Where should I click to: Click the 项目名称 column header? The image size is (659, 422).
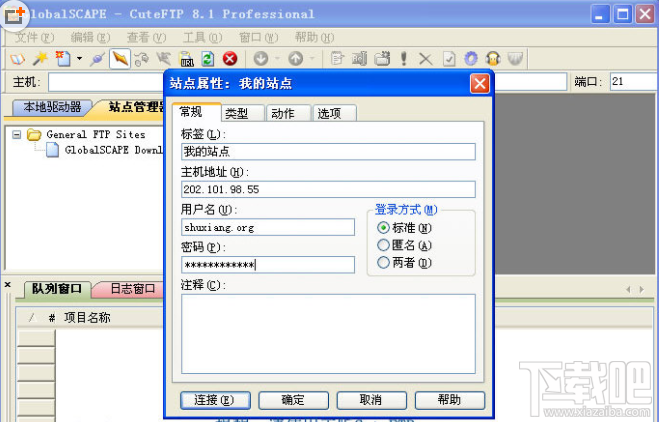(x=87, y=318)
